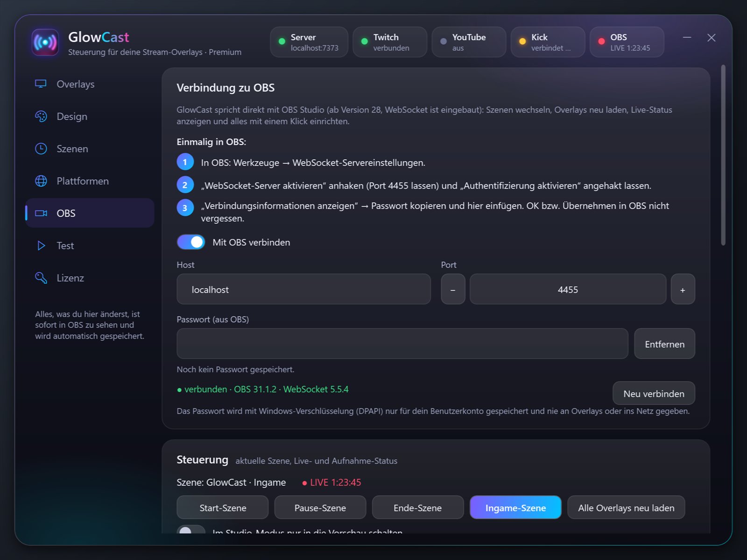Switch to Pause-Szene
This screenshot has width=747, height=560.
coord(320,508)
